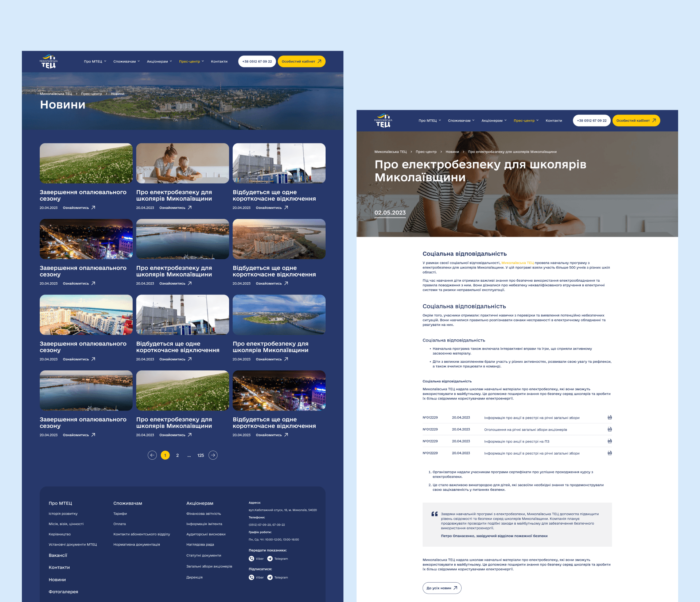This screenshot has width=700, height=602.
Task: Expand the Акціонерам dropdown in the right header
Action: click(494, 120)
